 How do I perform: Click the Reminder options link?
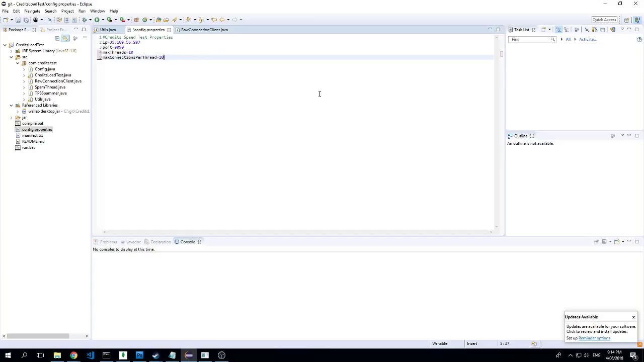[594, 338]
